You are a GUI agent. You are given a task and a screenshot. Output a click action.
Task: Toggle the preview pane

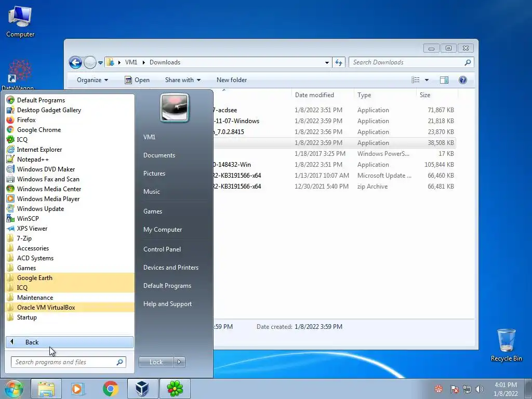click(x=444, y=80)
